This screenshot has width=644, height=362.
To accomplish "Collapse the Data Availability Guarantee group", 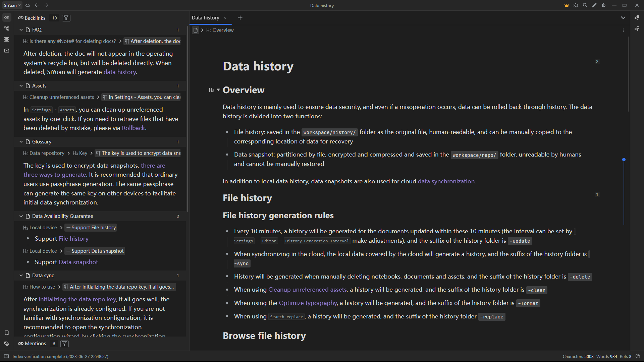I will coord(21,216).
